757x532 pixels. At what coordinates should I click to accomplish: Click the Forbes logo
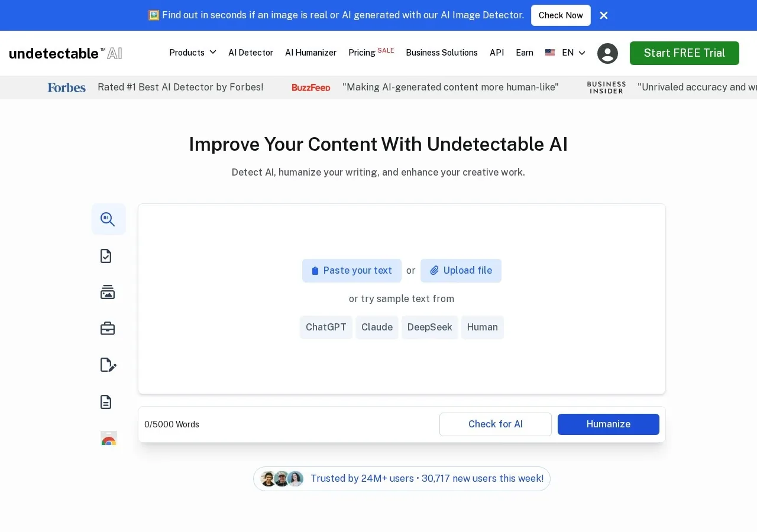67,87
